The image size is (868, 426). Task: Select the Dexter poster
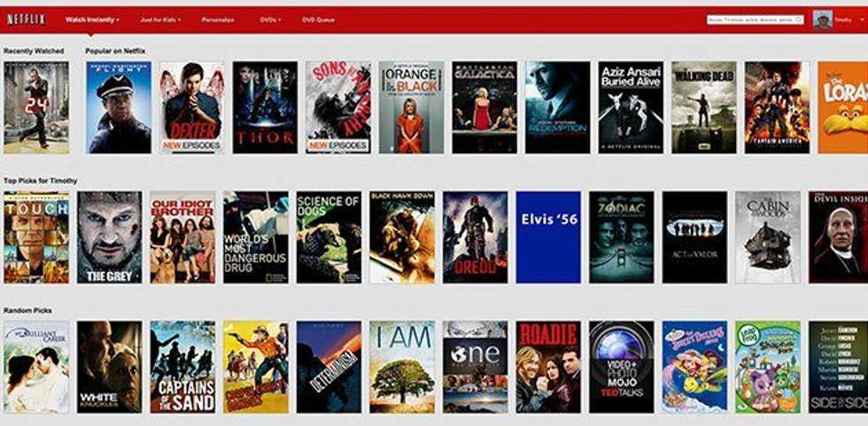coord(192,106)
